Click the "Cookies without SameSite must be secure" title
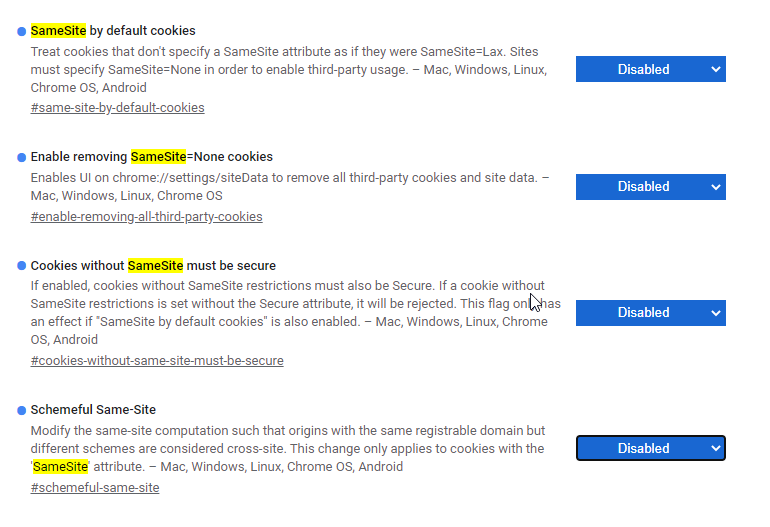Image resolution: width=770 pixels, height=527 pixels. pyautogui.click(x=153, y=266)
